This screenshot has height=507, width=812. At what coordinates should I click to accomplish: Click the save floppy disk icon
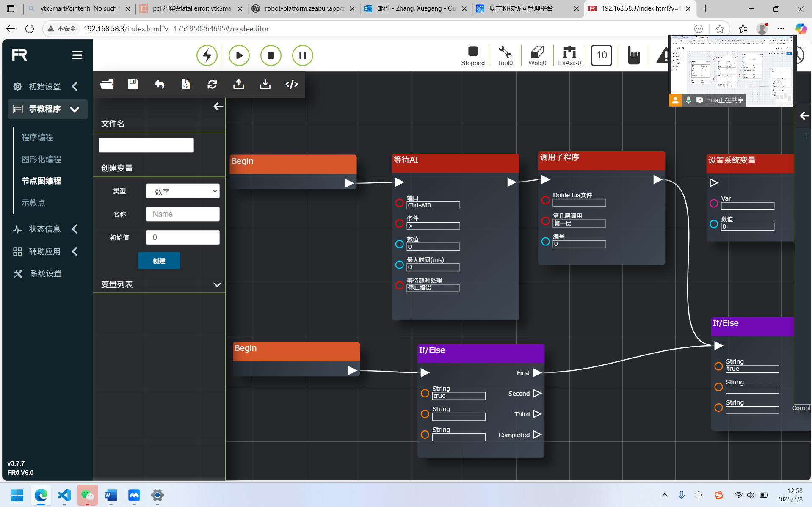point(133,84)
